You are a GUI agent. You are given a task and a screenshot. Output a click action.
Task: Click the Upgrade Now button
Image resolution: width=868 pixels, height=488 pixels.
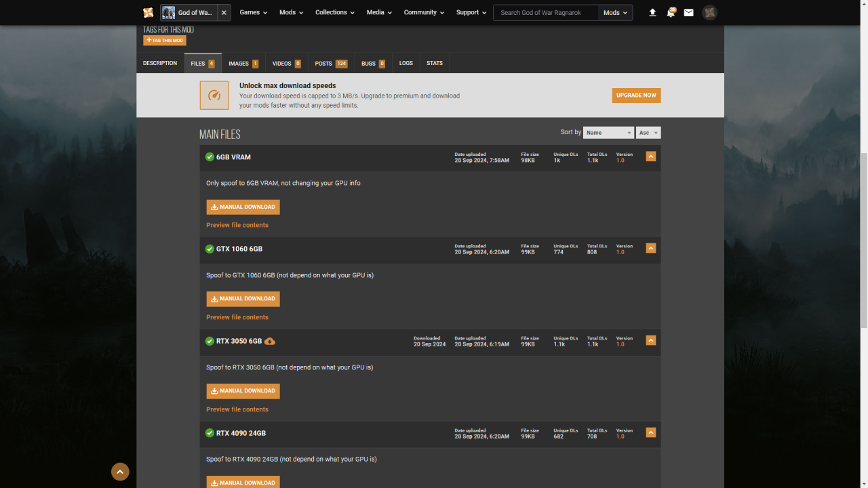point(636,96)
